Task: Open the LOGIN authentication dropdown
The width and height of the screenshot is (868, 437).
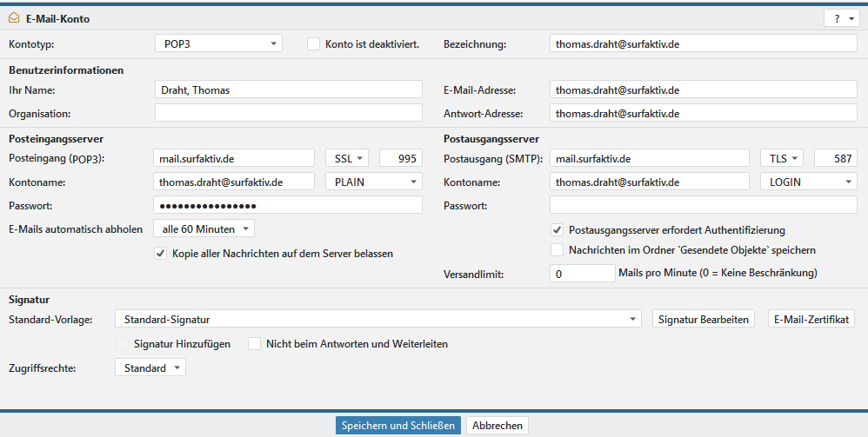Action: (808, 182)
